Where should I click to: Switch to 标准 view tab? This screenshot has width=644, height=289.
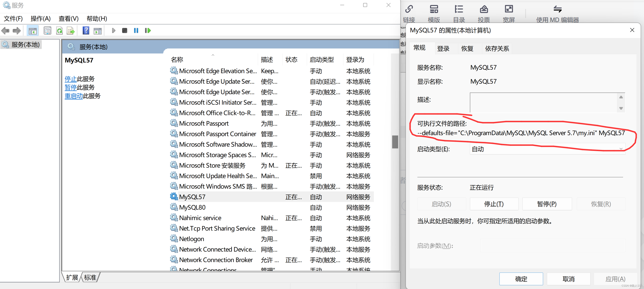pos(90,277)
